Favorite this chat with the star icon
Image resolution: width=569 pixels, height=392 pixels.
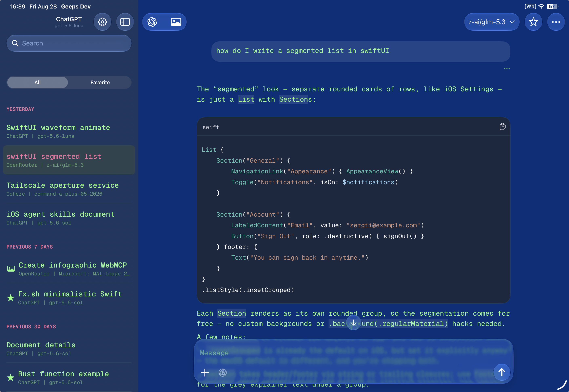tap(533, 22)
